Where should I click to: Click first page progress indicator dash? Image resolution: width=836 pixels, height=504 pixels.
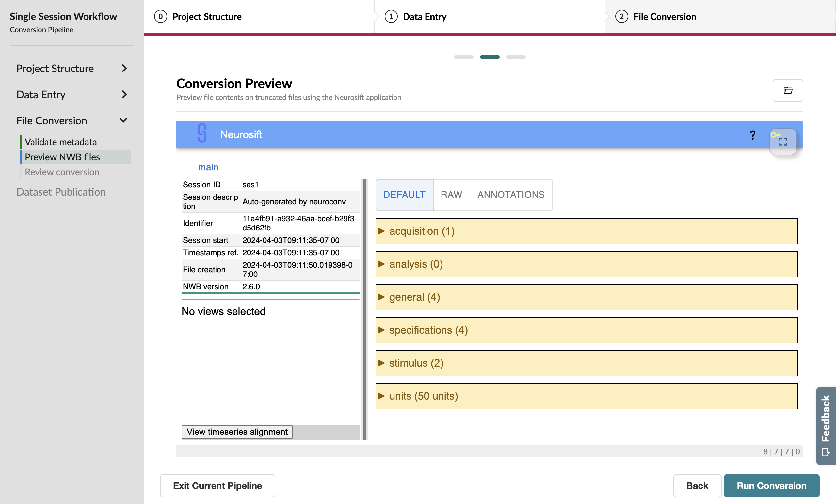point(463,57)
